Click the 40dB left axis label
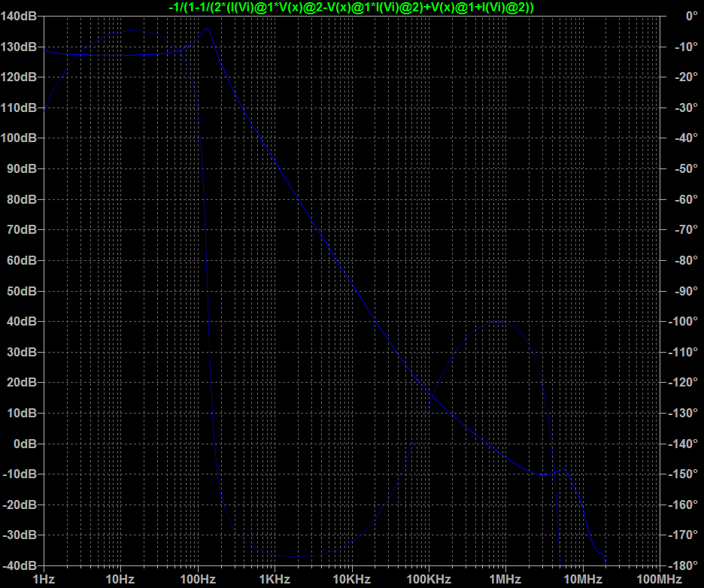The image size is (704, 588). pos(22,321)
